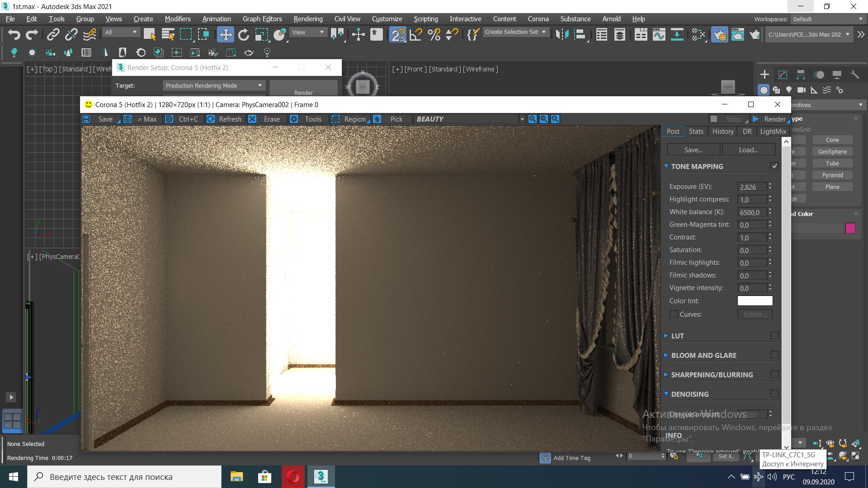The image size is (868, 488).
Task: Click the Rectangular Selection Region icon
Action: pos(186,34)
